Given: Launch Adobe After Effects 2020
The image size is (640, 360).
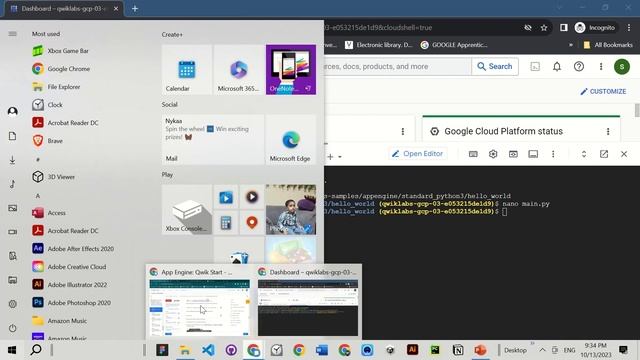Looking at the screenshot, I should point(73,249).
